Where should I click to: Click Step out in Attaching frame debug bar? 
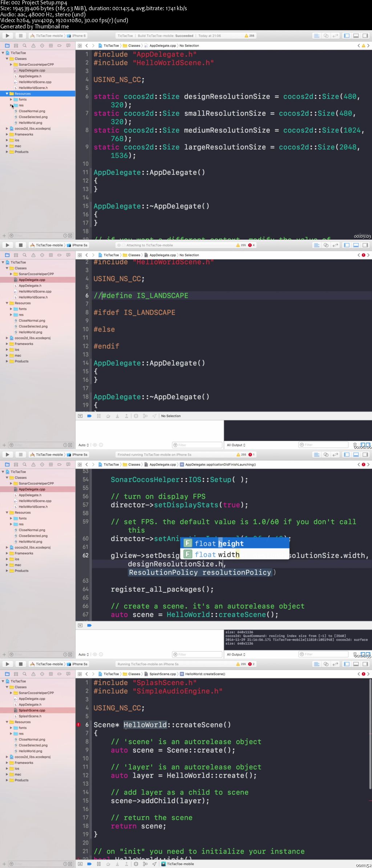pyautogui.click(x=126, y=416)
